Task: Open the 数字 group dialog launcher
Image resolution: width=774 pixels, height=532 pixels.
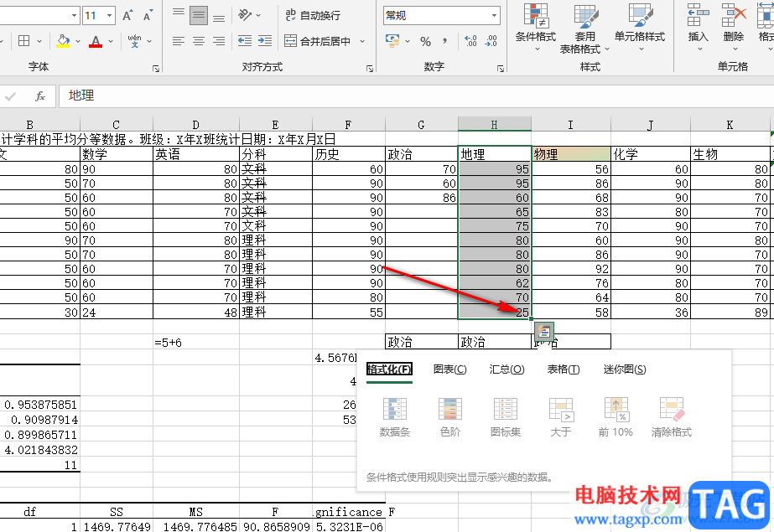Action: (501, 69)
